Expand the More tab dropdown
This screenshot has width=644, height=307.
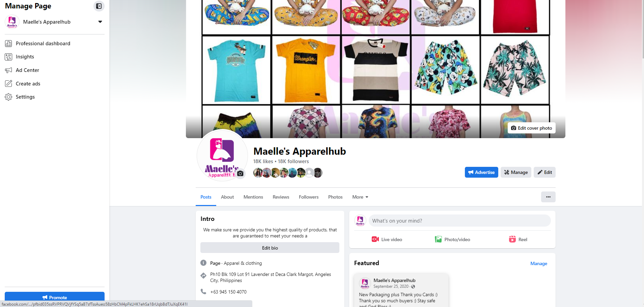coord(360,197)
